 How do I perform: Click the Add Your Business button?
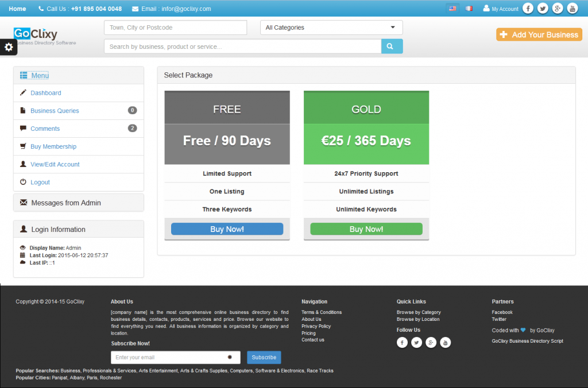tap(539, 34)
